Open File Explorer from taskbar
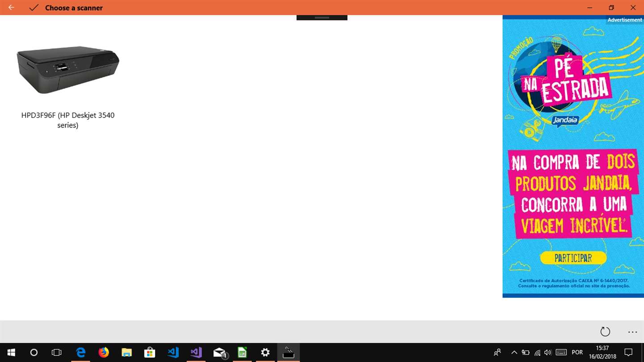This screenshot has width=644, height=362. 127,353
